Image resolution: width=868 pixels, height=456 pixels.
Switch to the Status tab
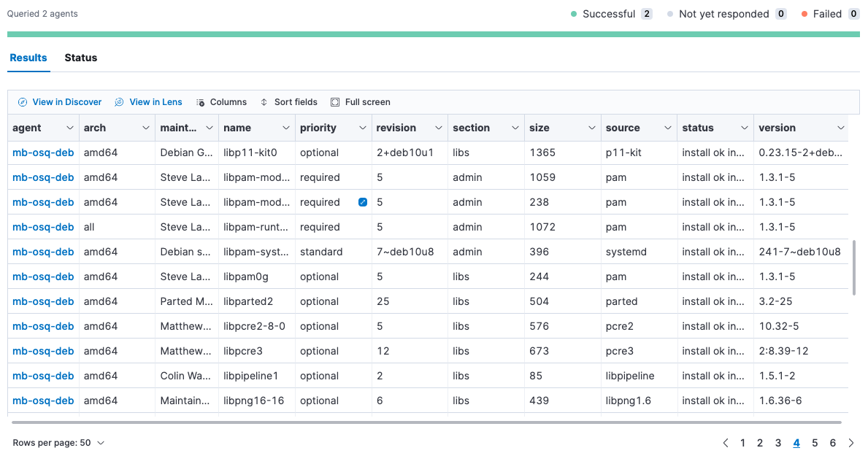click(x=80, y=58)
